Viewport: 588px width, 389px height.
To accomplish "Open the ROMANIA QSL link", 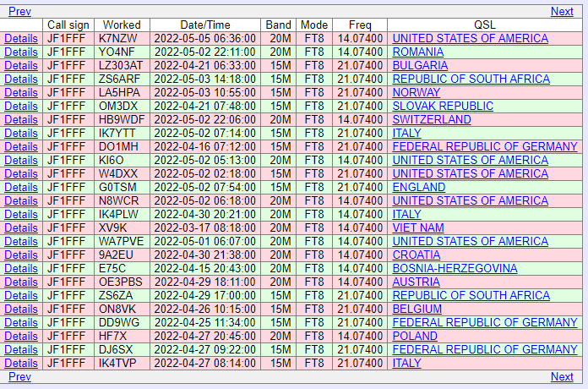I will pyautogui.click(x=417, y=52).
